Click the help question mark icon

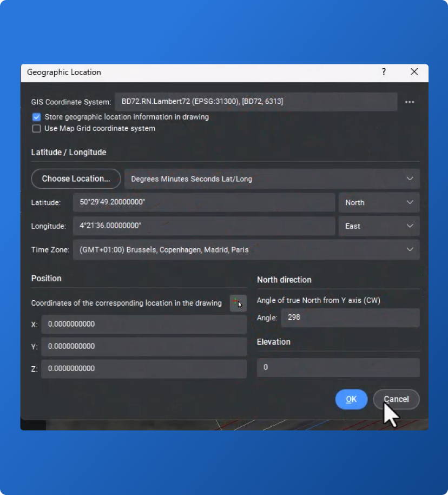point(384,72)
